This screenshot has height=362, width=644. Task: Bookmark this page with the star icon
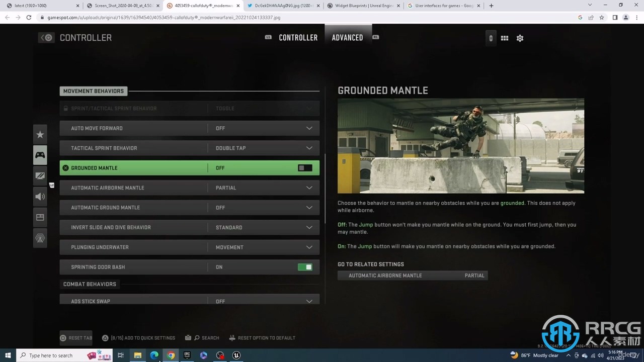(602, 17)
